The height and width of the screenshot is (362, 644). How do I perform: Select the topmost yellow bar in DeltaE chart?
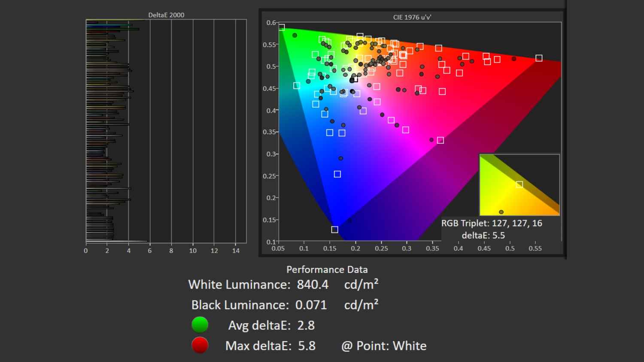[115, 20]
